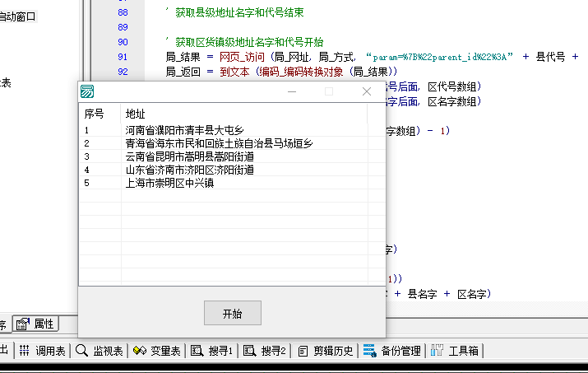Screen dimensions: 588x373
Task: Click the 序号 cell 1
Action: 86,130
